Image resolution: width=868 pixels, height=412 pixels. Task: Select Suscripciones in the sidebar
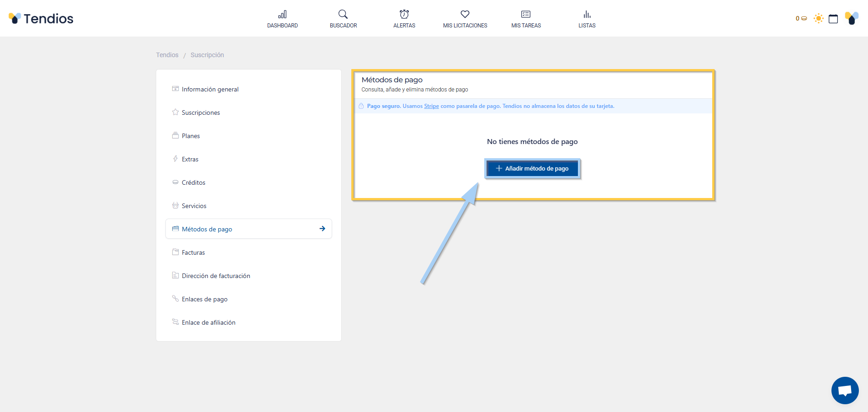tap(201, 112)
